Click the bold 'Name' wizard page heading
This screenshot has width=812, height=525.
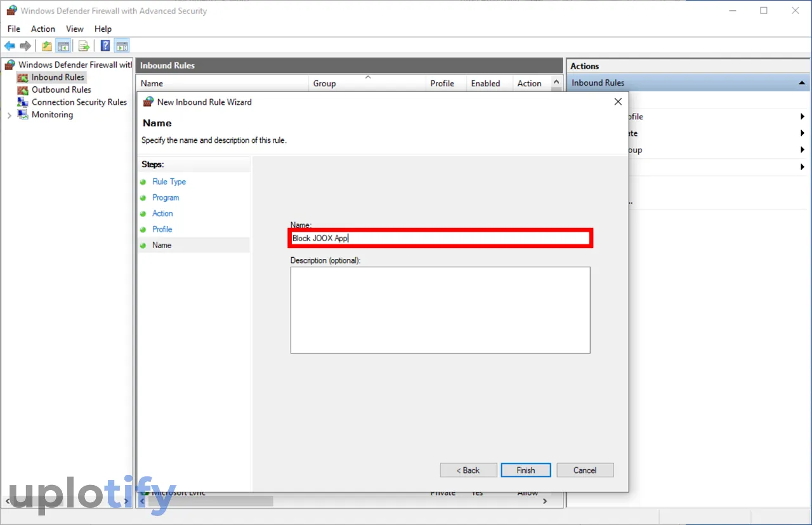(x=157, y=123)
